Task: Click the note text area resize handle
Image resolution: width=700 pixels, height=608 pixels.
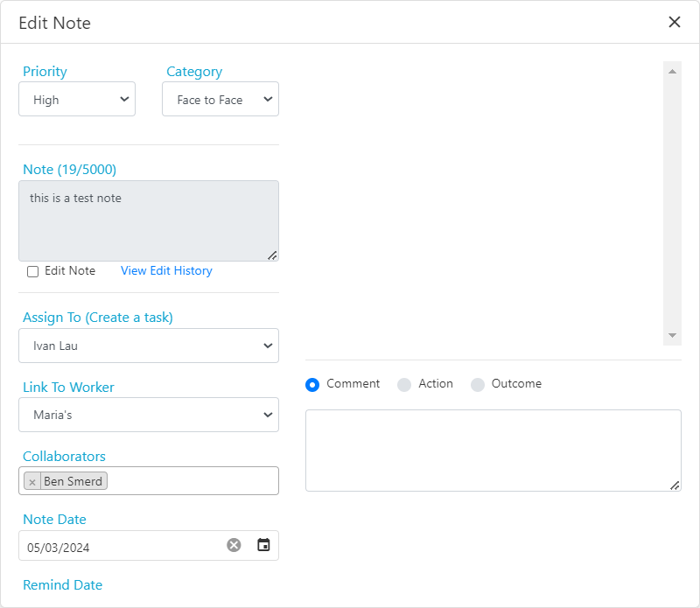Action: point(272,255)
